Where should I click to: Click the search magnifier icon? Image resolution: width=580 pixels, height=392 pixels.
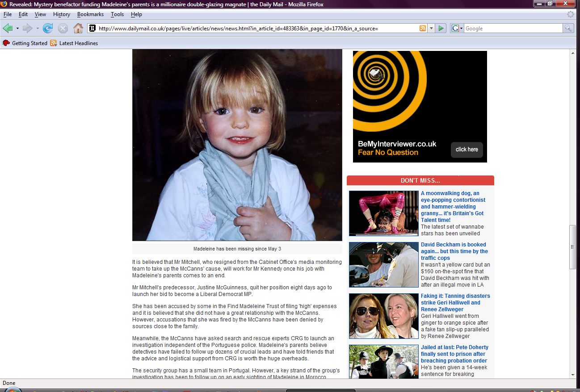tap(568, 29)
